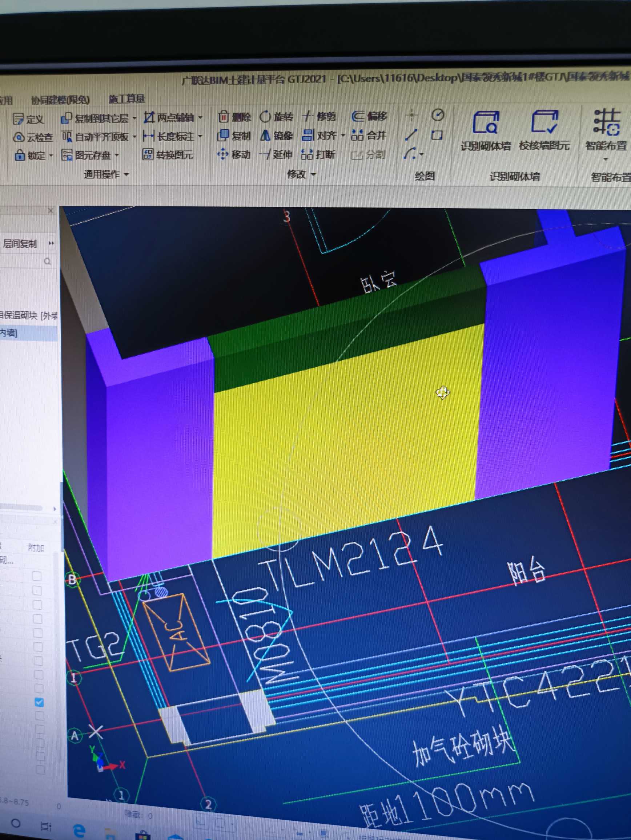Expand the 自动平齐顶板 dropdown arrow

(x=134, y=137)
